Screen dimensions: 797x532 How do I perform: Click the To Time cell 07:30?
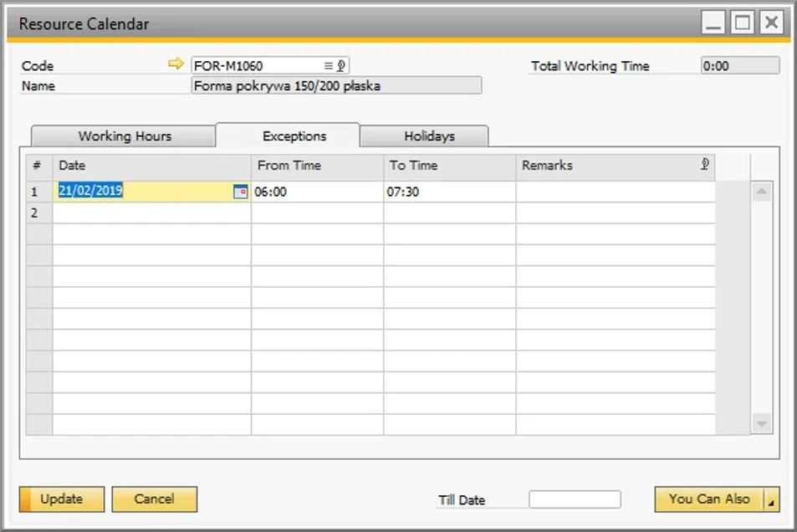coord(450,192)
